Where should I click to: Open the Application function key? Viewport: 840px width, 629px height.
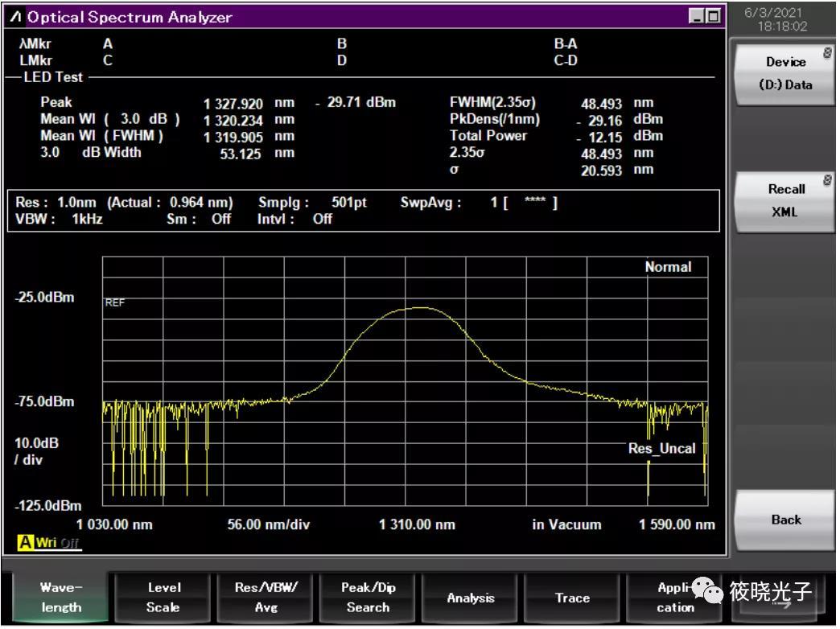[675, 598]
